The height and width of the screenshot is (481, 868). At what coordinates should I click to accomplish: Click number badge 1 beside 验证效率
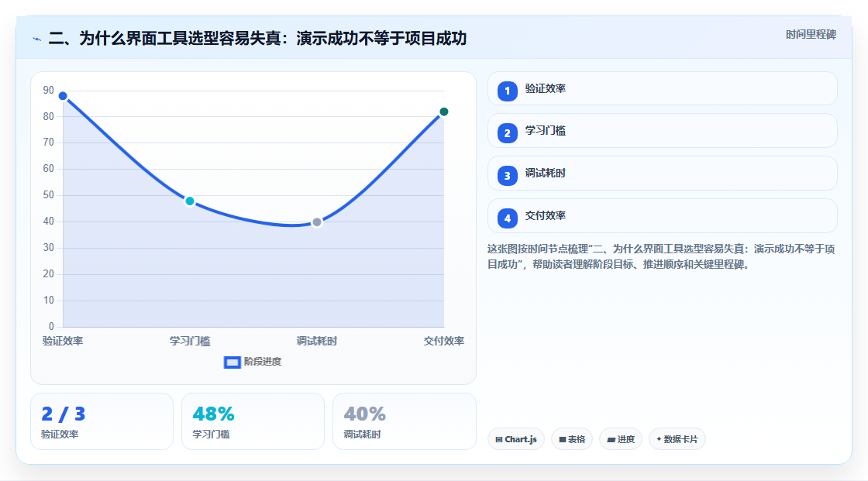pyautogui.click(x=507, y=91)
